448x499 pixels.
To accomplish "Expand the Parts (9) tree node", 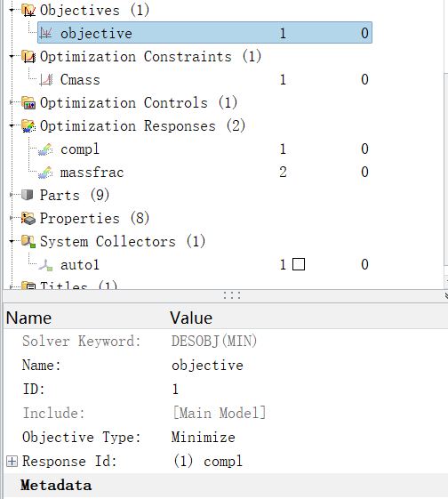I will tap(12, 195).
